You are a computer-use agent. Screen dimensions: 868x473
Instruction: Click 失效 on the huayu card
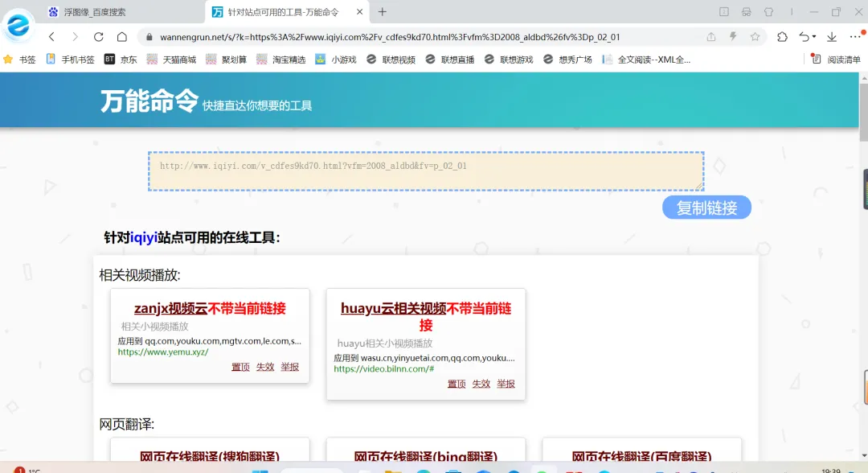481,384
